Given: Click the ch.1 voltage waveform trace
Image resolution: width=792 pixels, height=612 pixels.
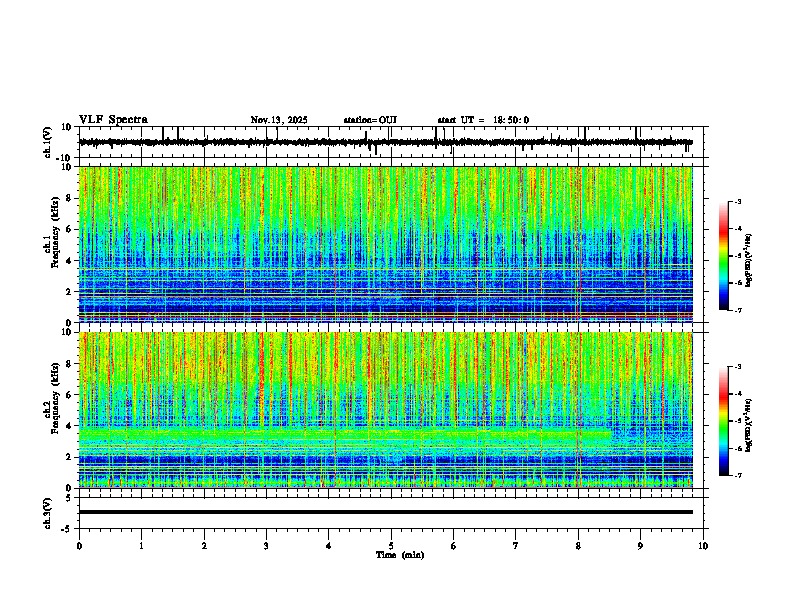Looking at the screenshot, I should tap(385, 142).
